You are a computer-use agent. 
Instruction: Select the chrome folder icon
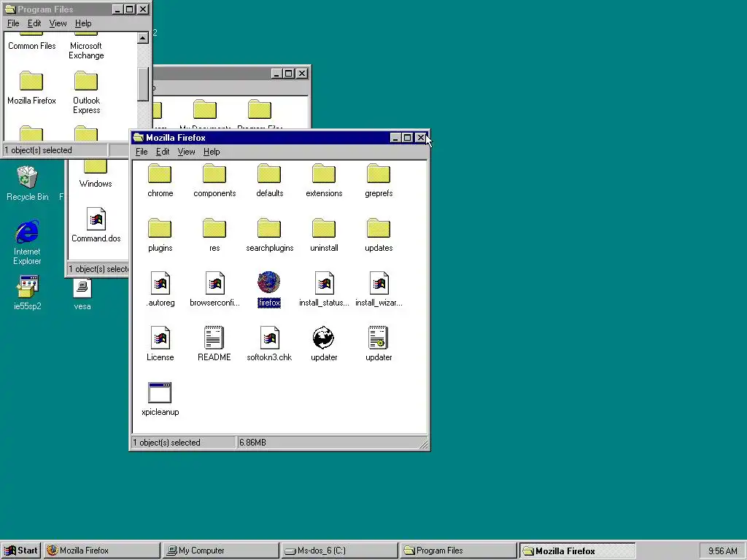(x=160, y=174)
